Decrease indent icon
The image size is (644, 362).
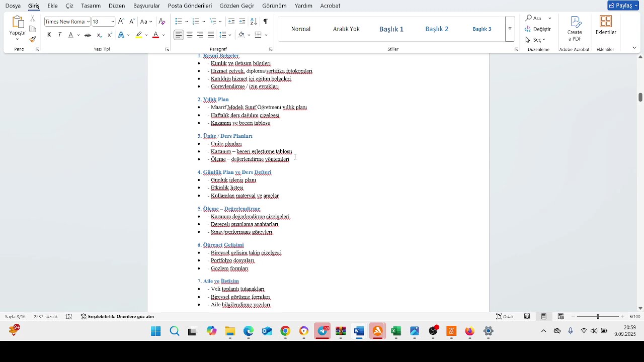(231, 21)
